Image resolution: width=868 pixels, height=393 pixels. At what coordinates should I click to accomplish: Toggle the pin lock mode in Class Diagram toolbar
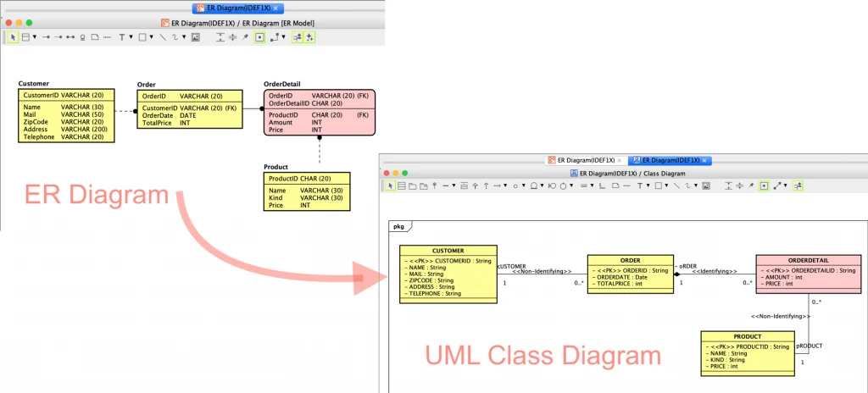point(751,186)
